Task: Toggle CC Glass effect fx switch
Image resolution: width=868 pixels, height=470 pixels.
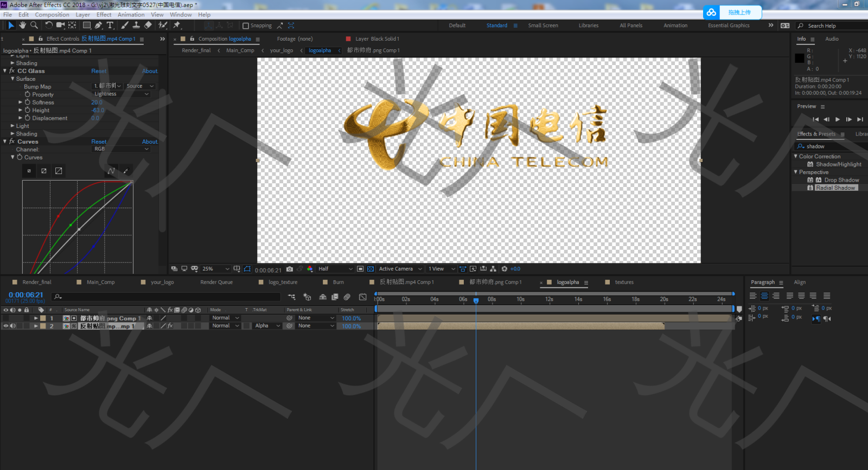Action: 12,71
